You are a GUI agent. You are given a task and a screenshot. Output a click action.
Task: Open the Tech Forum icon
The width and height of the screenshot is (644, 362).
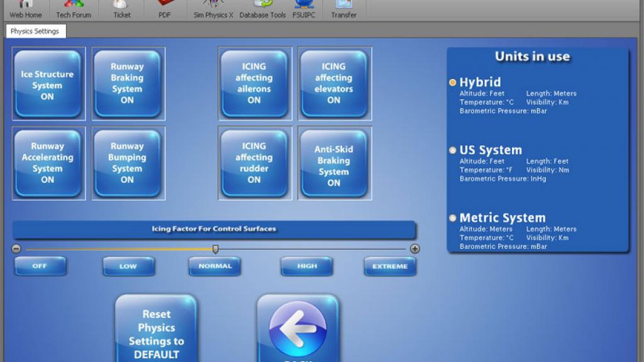[x=74, y=9]
